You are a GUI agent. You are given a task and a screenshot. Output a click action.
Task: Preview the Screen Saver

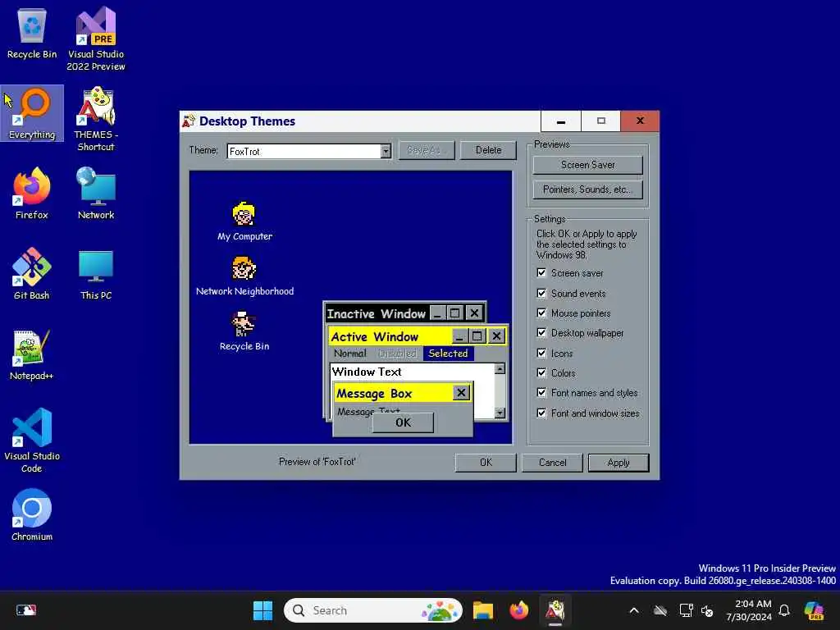[587, 165]
